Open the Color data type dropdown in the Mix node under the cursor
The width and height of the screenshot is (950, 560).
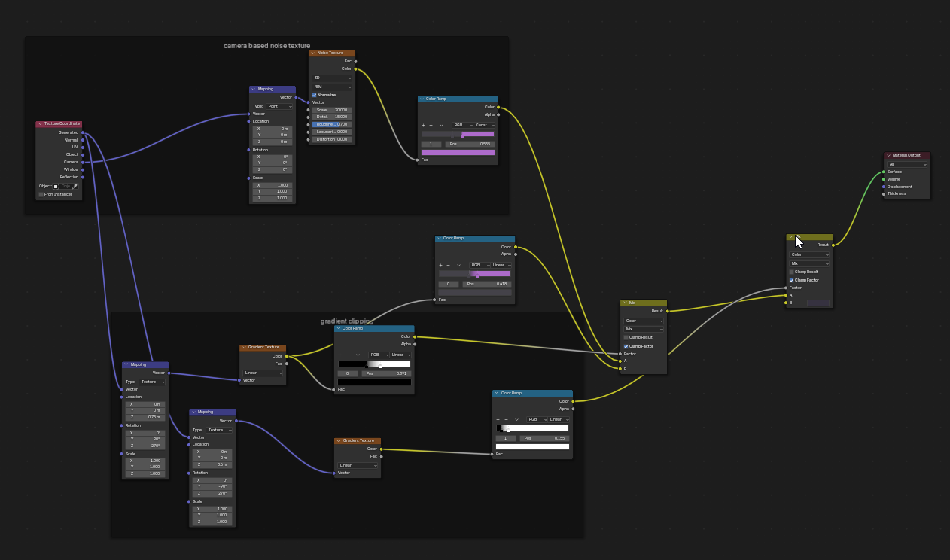click(x=810, y=254)
